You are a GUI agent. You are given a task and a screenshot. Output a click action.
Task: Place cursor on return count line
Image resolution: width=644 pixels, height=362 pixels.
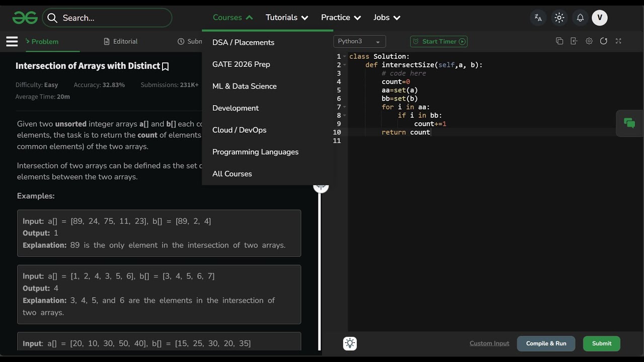(x=406, y=132)
